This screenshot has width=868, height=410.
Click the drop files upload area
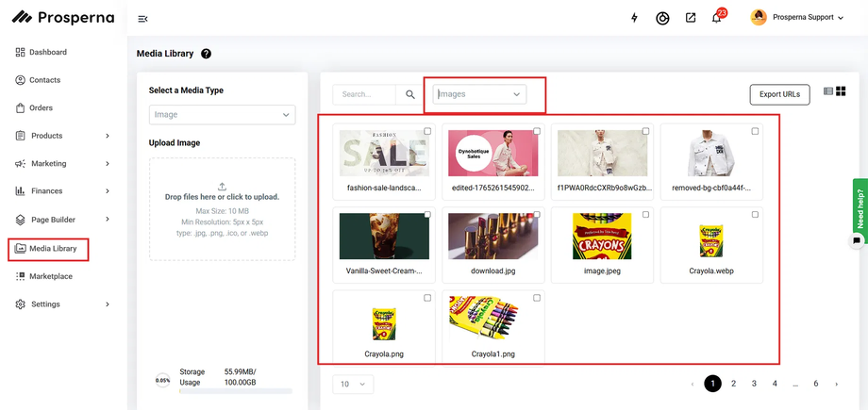click(x=222, y=209)
